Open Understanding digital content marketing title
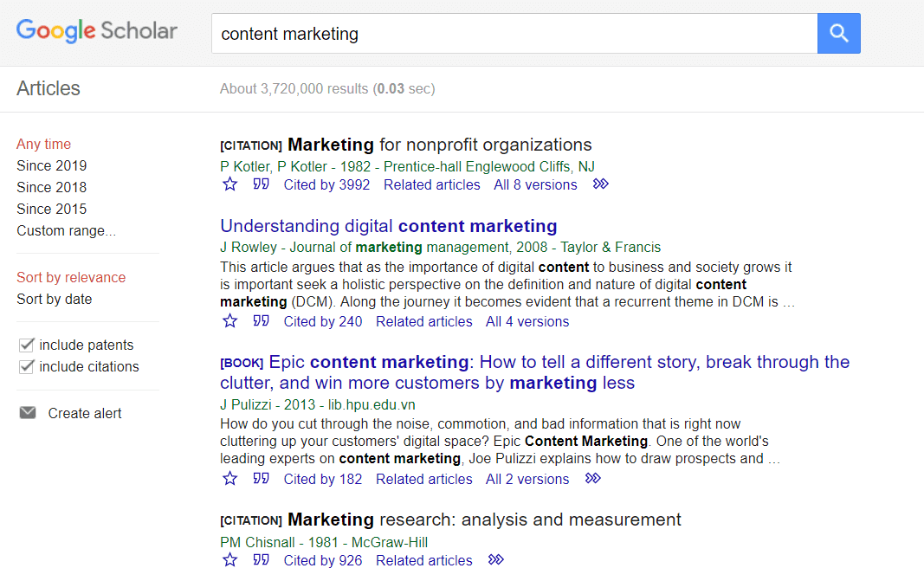The image size is (924, 581). [x=388, y=226]
